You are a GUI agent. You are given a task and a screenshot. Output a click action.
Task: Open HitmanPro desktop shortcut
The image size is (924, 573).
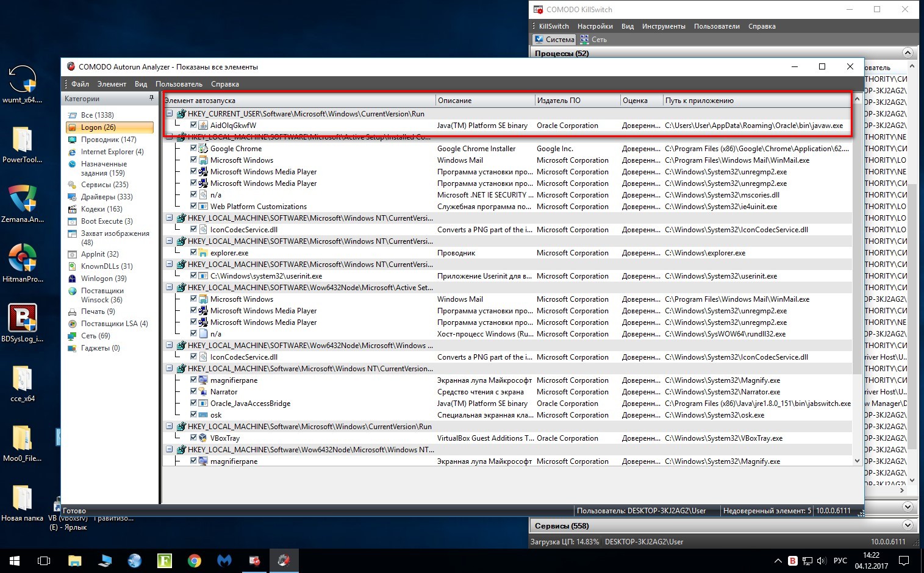point(23,259)
